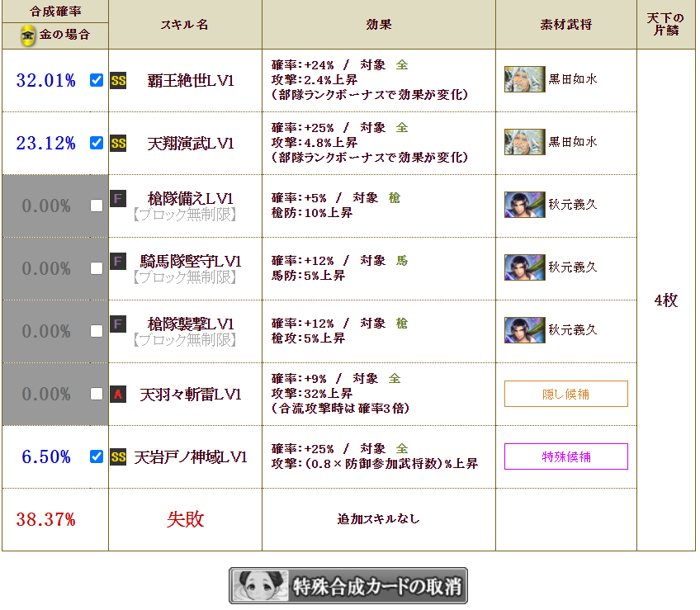Click the 追加スキルなし text
Image resolution: width=700 pixels, height=610 pixels.
click(379, 519)
